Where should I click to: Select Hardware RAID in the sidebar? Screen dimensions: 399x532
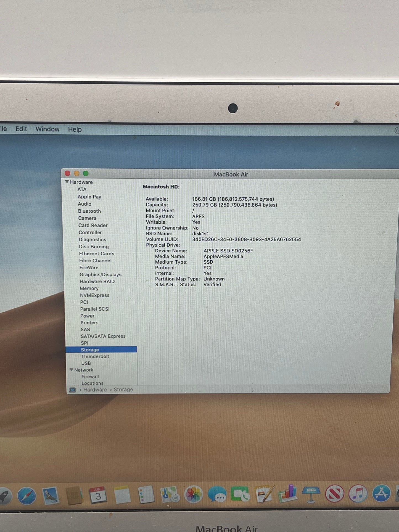click(x=97, y=281)
